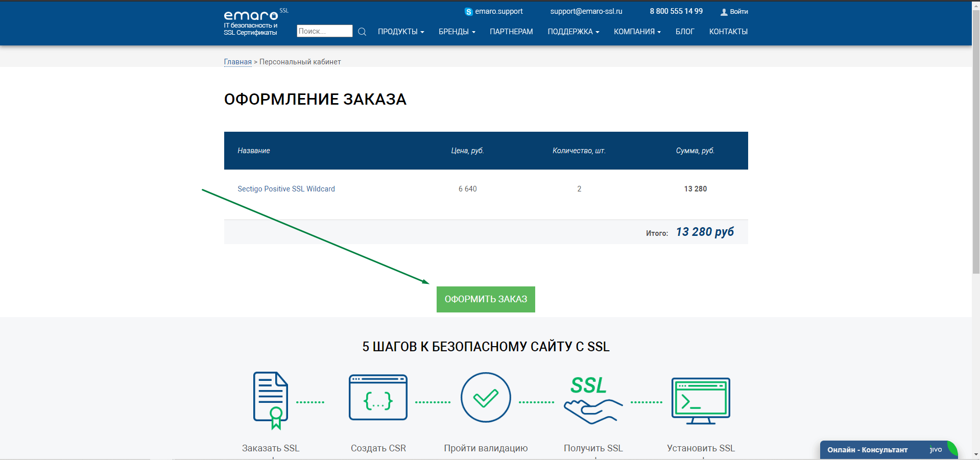This screenshot has width=980, height=460.
Task: Click the Создать CSR step label
Action: pyautogui.click(x=378, y=448)
